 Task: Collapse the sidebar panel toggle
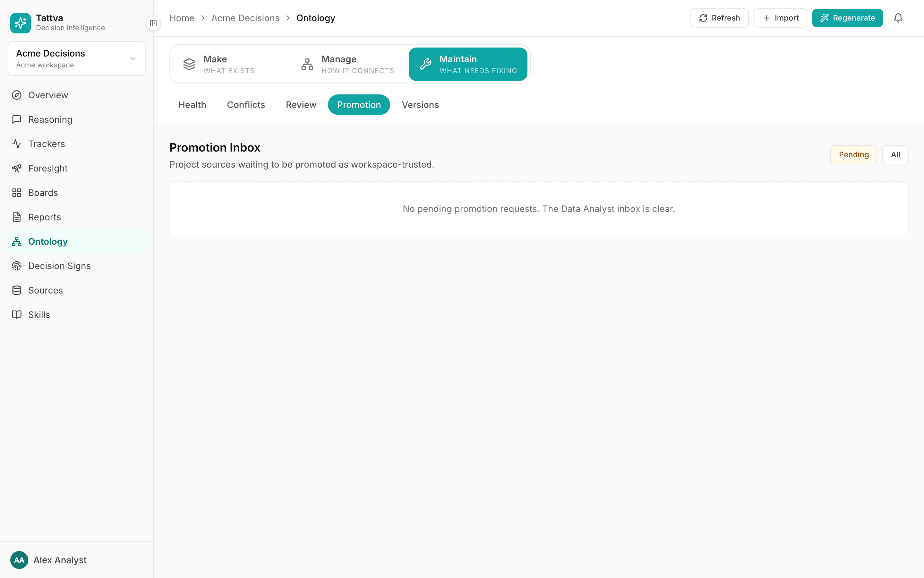pos(153,23)
